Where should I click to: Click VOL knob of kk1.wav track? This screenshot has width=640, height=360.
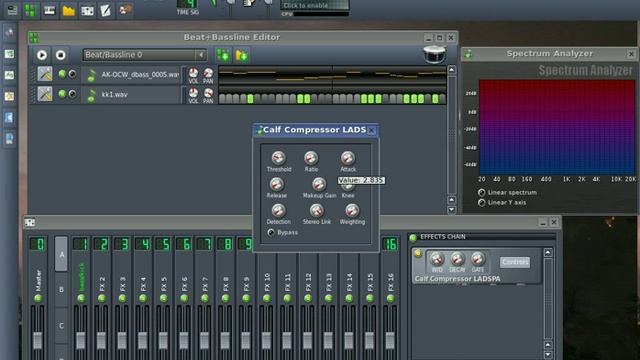[193, 93]
